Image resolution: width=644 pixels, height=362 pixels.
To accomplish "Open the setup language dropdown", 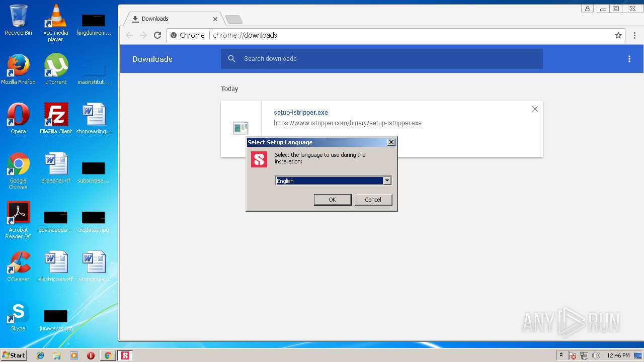I will (387, 180).
